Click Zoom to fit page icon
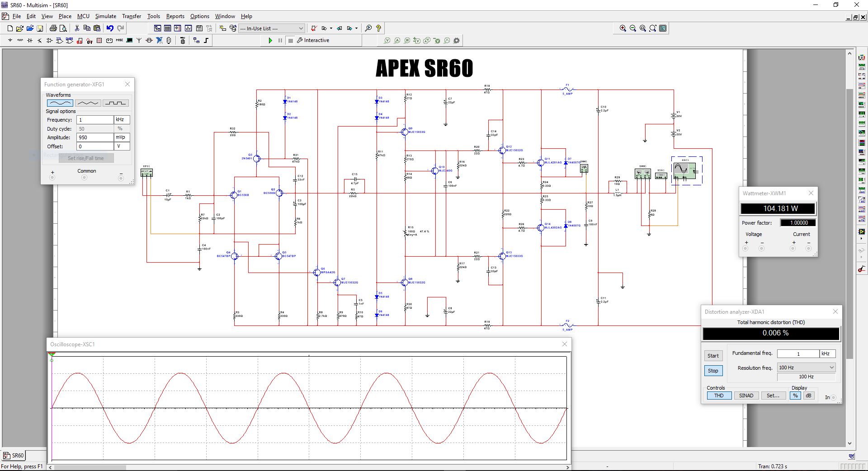Image resolution: width=868 pixels, height=471 pixels. 653,28
